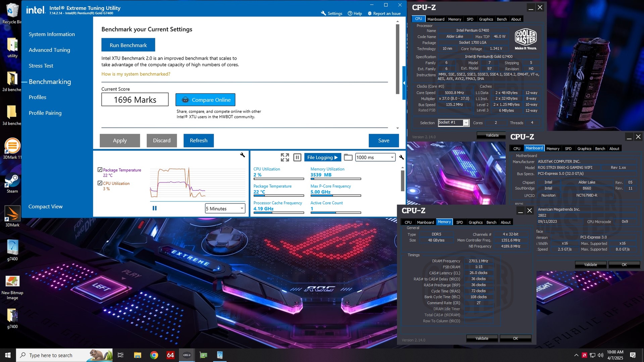Click the Discard button in XTU
The height and width of the screenshot is (362, 644).
click(x=162, y=140)
